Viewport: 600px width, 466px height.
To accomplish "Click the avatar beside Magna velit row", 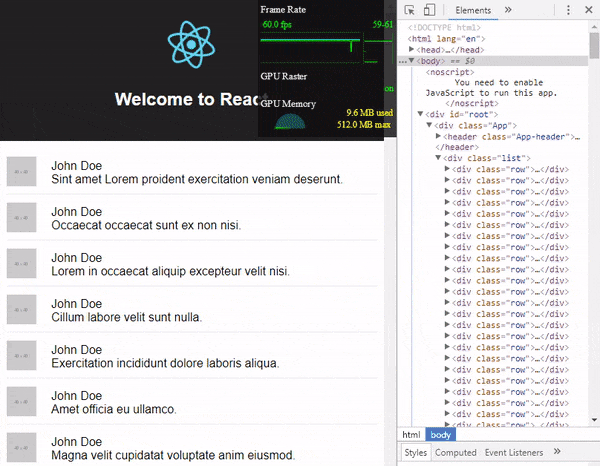I will 21,447.
